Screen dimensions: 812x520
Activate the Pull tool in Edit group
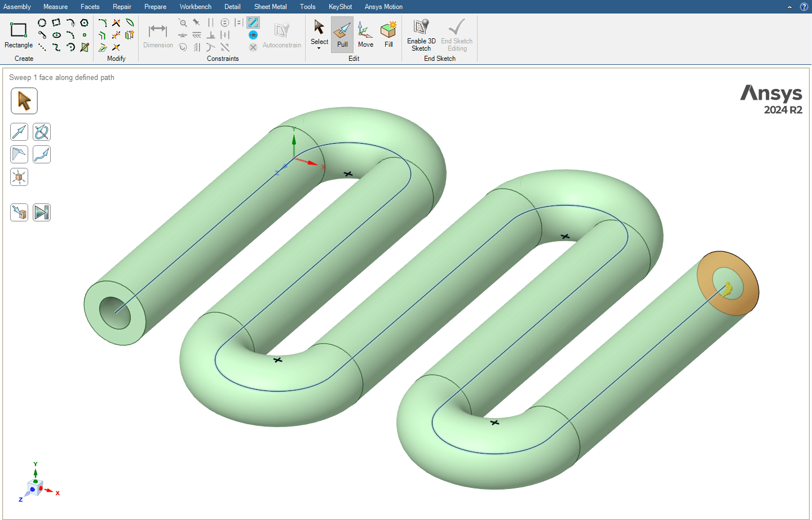pos(342,34)
